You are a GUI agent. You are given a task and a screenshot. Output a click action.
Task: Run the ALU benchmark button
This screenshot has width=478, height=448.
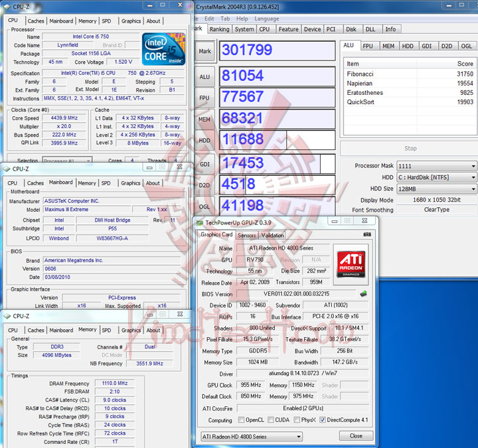pyautogui.click(x=204, y=77)
